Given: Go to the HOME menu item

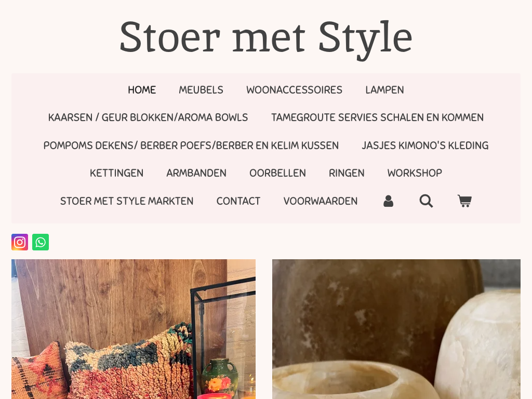Looking at the screenshot, I should coord(142,90).
